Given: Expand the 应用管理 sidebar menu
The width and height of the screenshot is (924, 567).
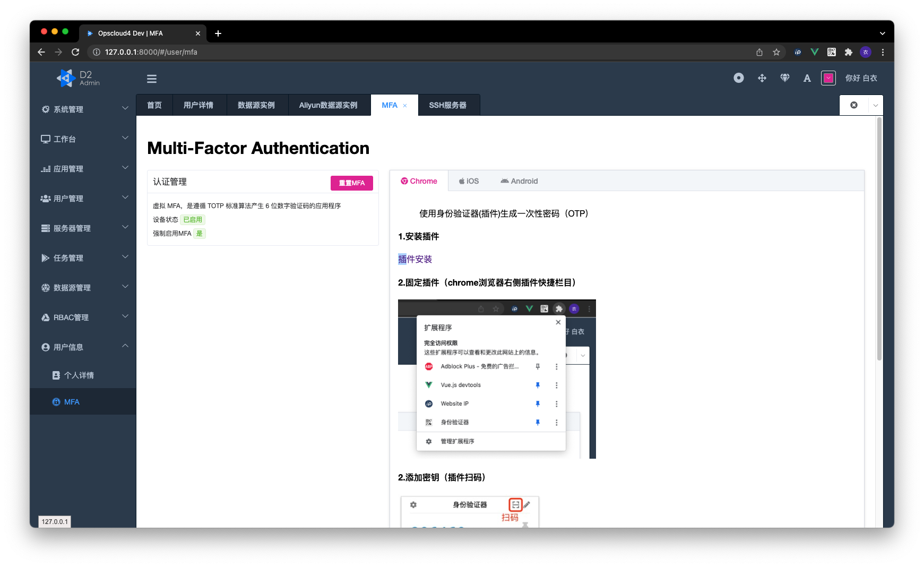Looking at the screenshot, I should (x=83, y=168).
